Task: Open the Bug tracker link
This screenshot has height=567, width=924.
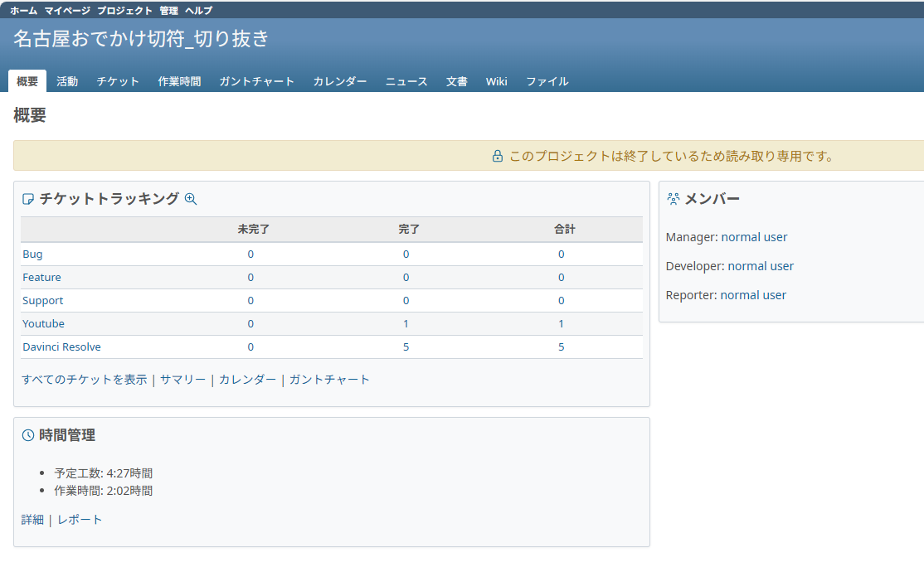Action: pos(32,254)
